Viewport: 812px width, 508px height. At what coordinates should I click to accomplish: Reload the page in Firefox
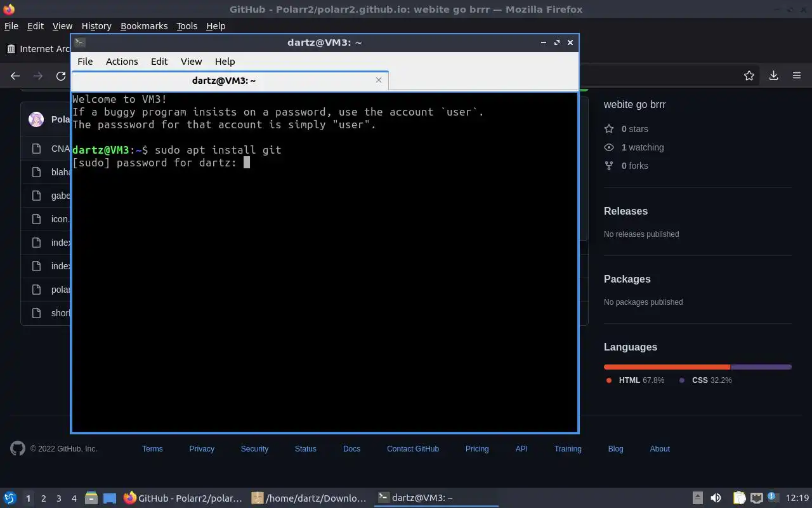[x=61, y=76]
